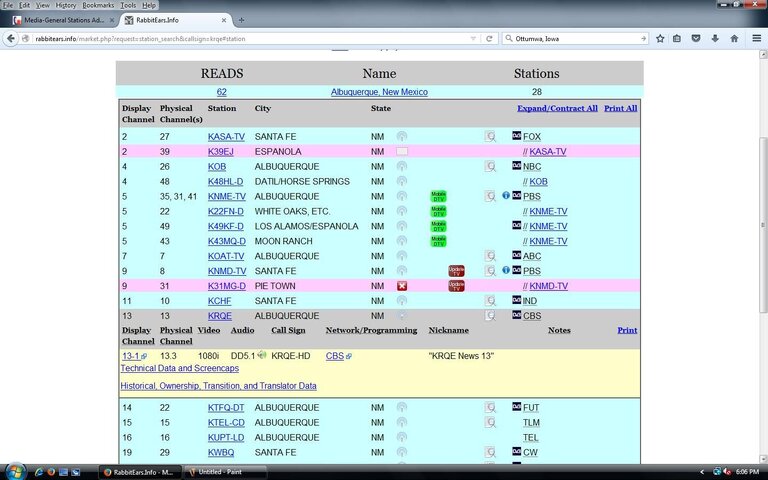Image resolution: width=768 pixels, height=480 pixels.
Task: Click the magnifier icon in the KWBQ row
Action: tap(490, 452)
